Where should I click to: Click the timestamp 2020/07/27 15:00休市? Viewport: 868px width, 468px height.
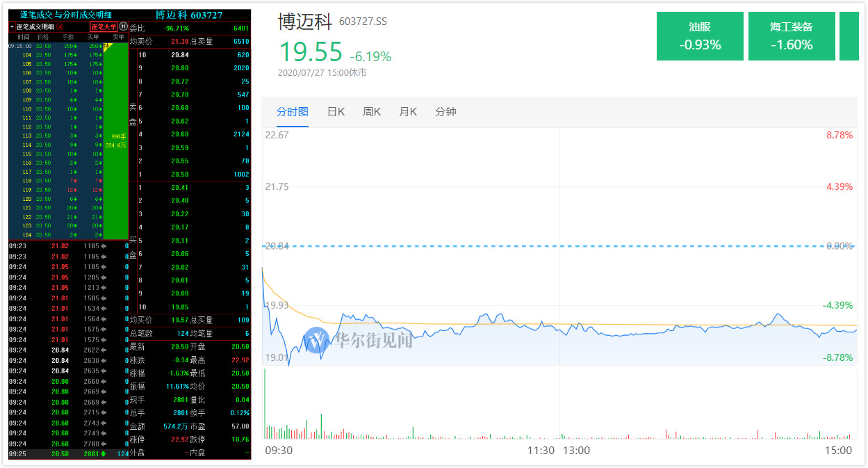coord(322,72)
